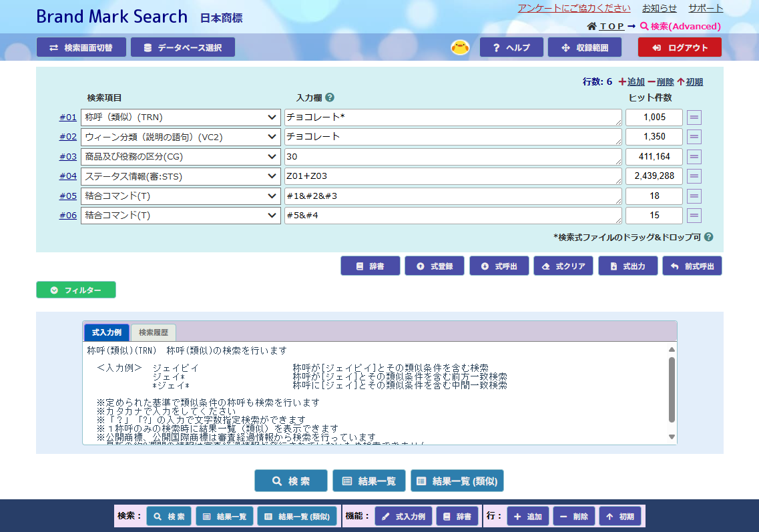Image resolution: width=759 pixels, height=532 pixels.
Task: Open the 辞書 dictionary button above filter
Action: pos(370,266)
